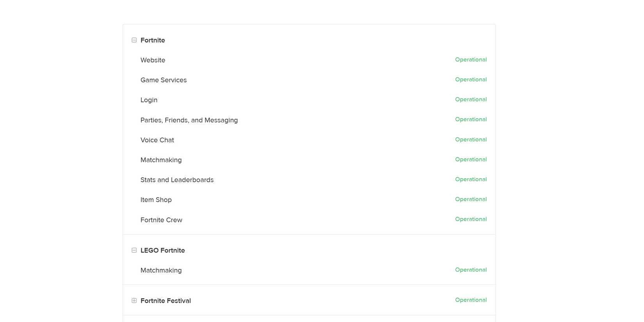Click the plus box beside Fortnite Festival
The width and height of the screenshot is (644, 322).
pos(134,301)
